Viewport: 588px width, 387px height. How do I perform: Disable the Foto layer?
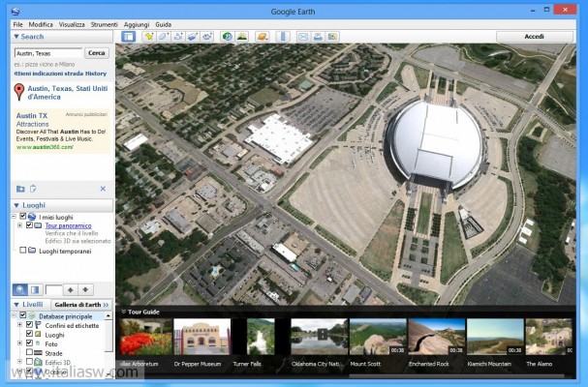coord(29,342)
